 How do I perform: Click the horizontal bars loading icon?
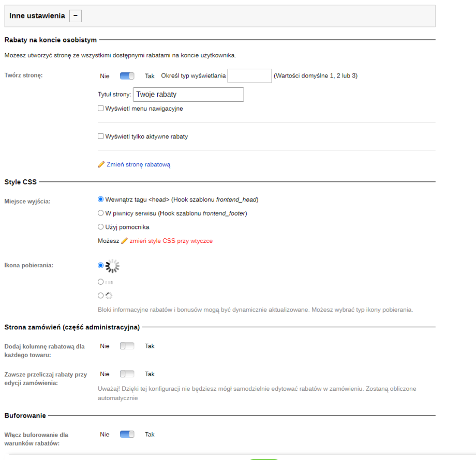109,283
